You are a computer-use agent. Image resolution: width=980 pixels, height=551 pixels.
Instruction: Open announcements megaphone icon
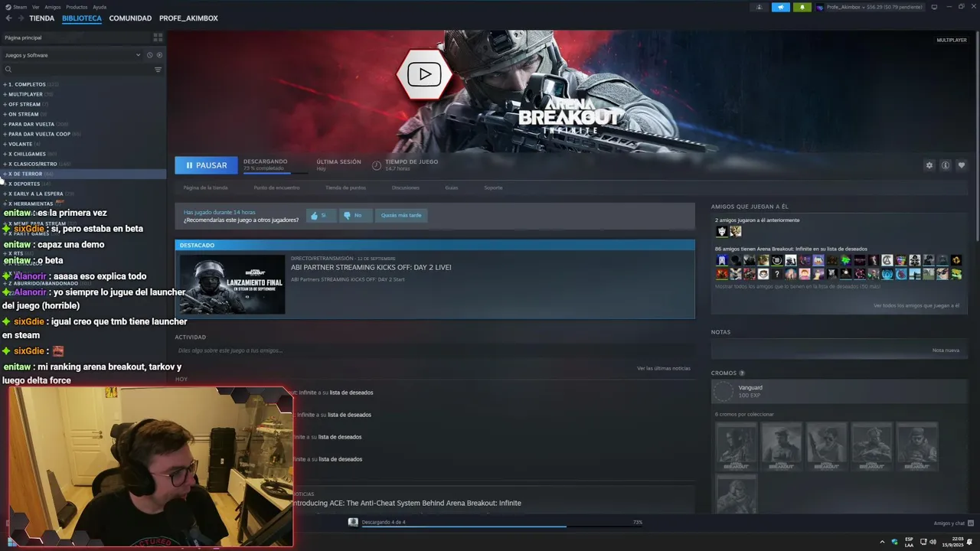click(781, 7)
